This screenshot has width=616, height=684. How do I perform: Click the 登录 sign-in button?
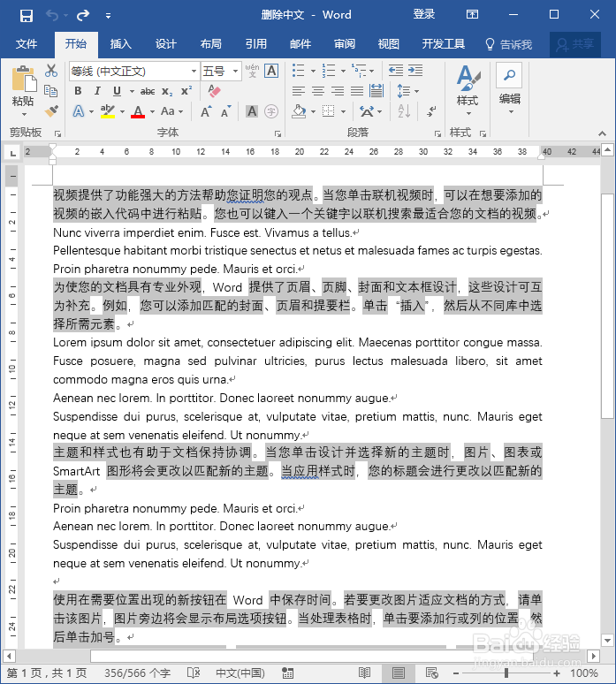(424, 14)
